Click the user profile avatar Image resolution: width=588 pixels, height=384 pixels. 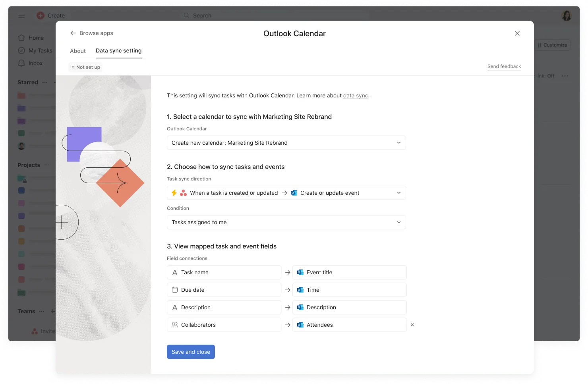point(566,16)
